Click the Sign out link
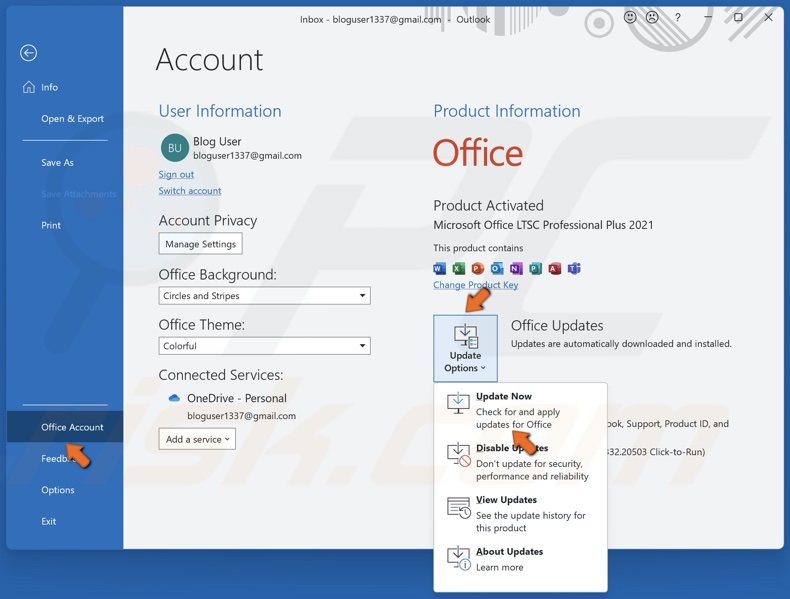This screenshot has height=599, width=790. pos(176,174)
